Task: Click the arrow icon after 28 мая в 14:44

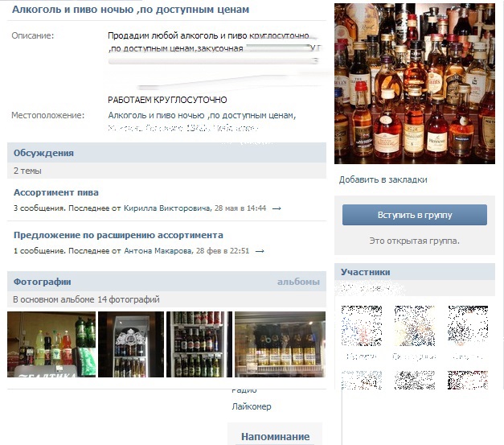Action: tap(277, 208)
